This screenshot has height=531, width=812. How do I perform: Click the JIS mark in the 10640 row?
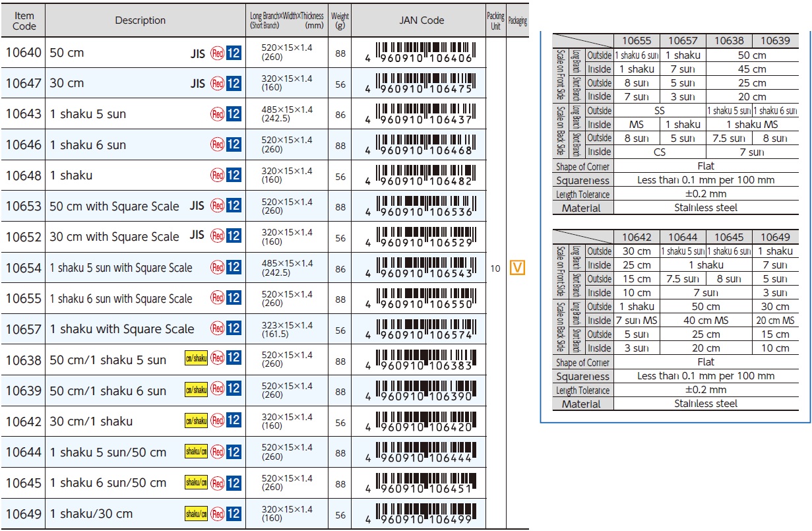tap(197, 53)
